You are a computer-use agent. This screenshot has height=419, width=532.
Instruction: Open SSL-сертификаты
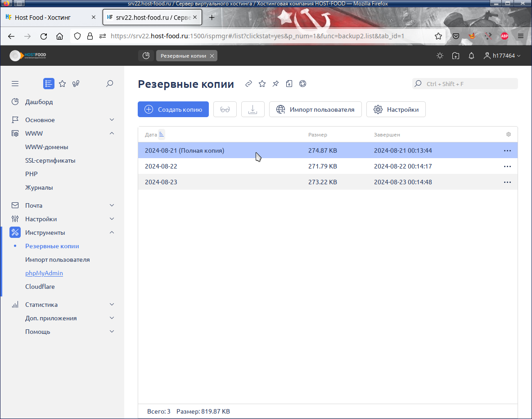[50, 160]
